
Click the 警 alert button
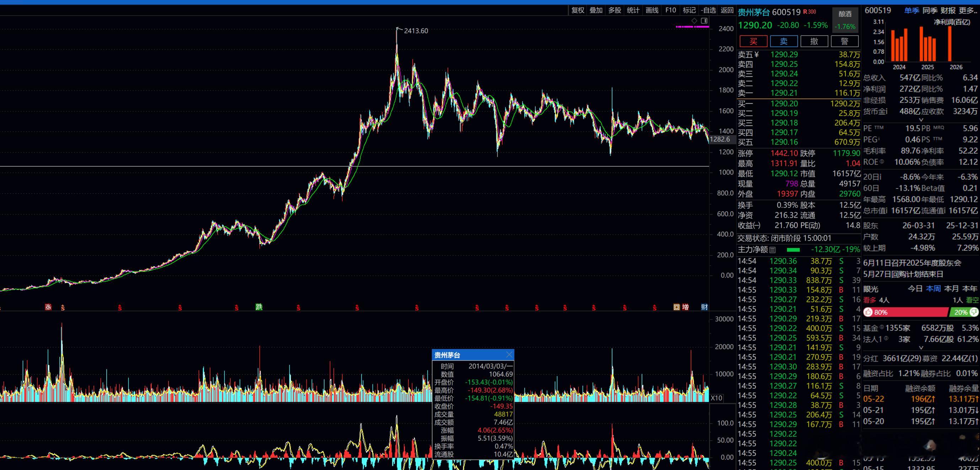[845, 41]
